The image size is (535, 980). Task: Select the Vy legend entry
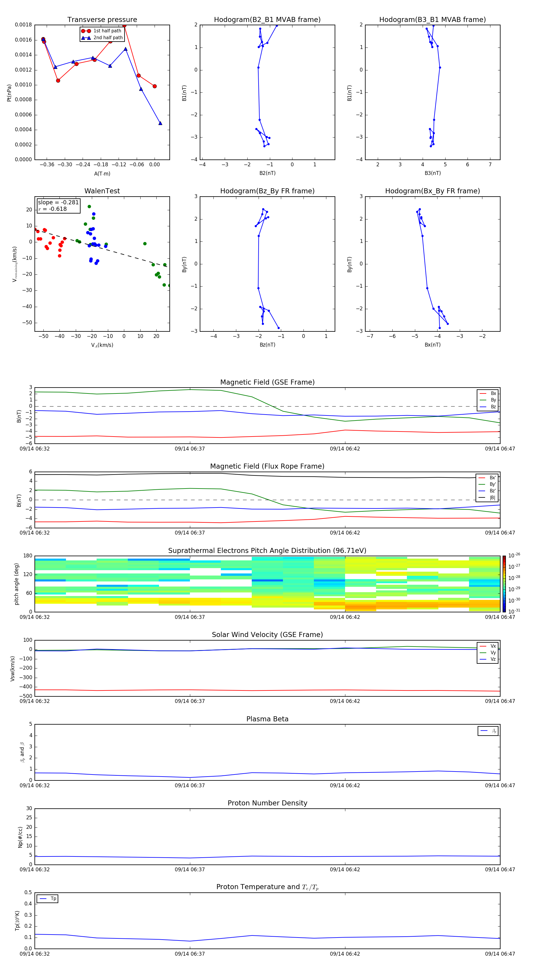coord(488,652)
